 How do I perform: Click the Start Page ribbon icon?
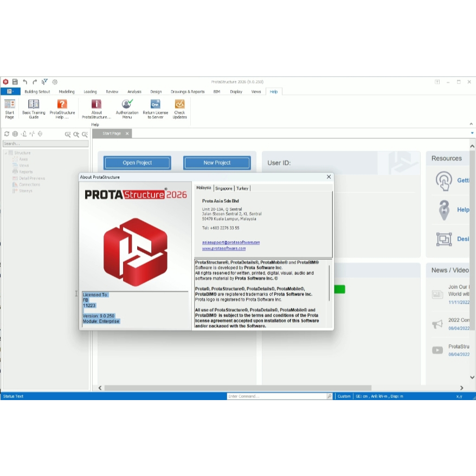tap(9, 109)
